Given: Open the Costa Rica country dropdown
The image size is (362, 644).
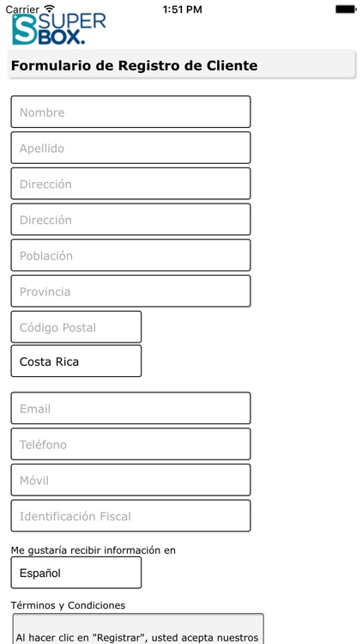Looking at the screenshot, I should tap(76, 361).
